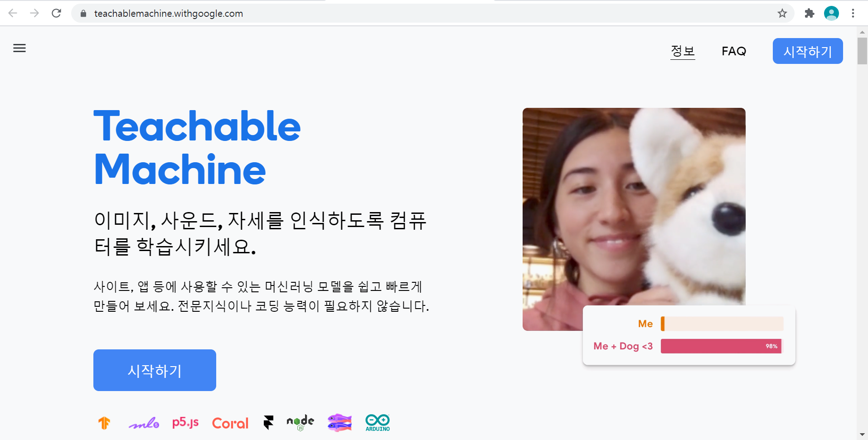
Task: Click the Glitch fish logo
Action: click(339, 423)
